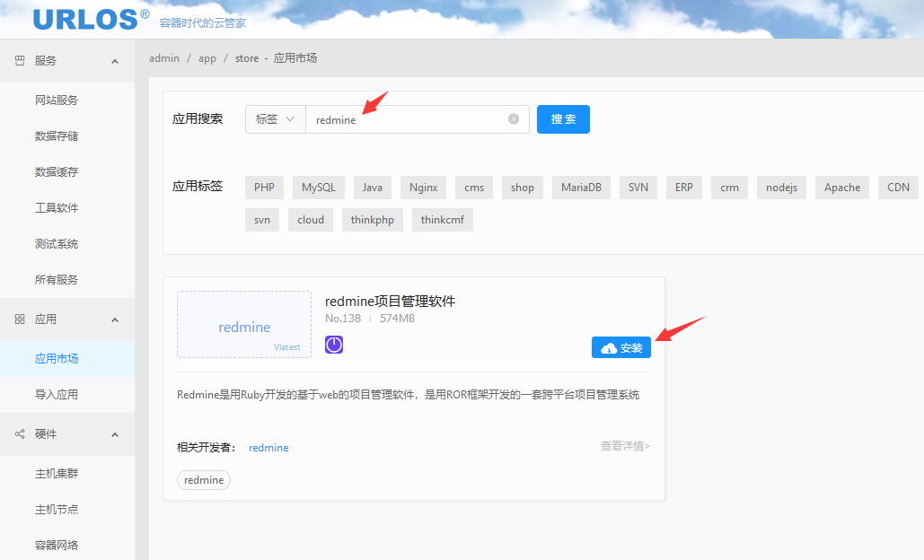Filter by the cloud tag
Viewport: 924px width, 560px height.
(311, 220)
